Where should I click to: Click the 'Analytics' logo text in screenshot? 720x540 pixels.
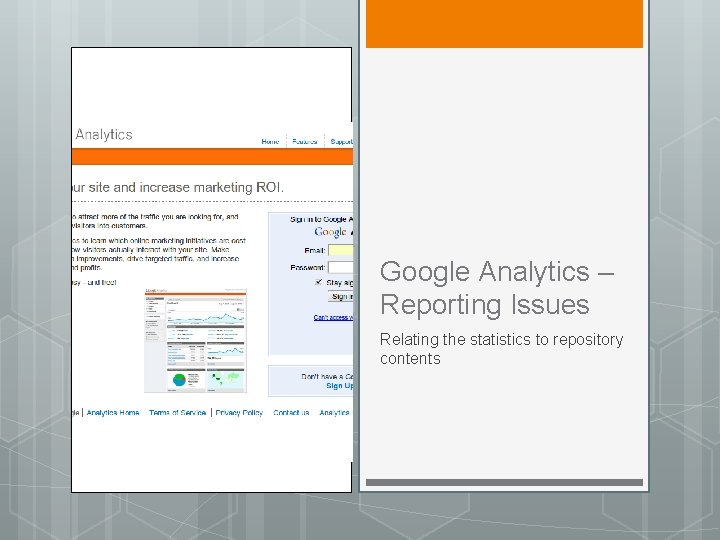tap(104, 135)
